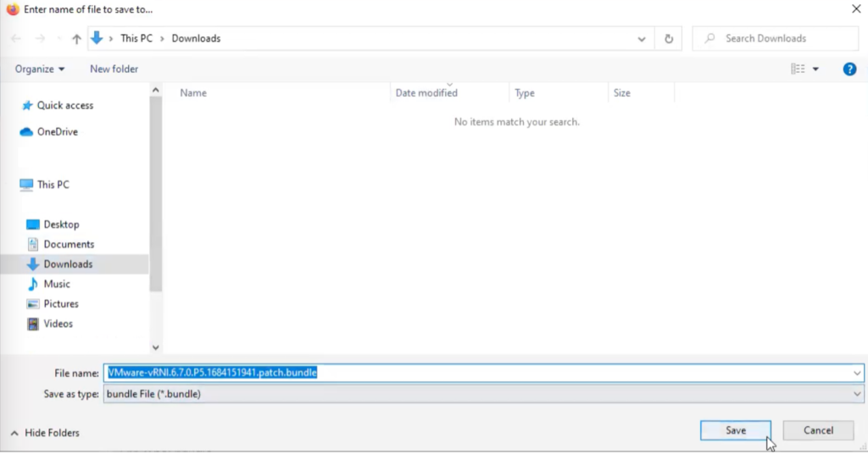The width and height of the screenshot is (868, 454).
Task: Click the Cancel button
Action: 818,431
